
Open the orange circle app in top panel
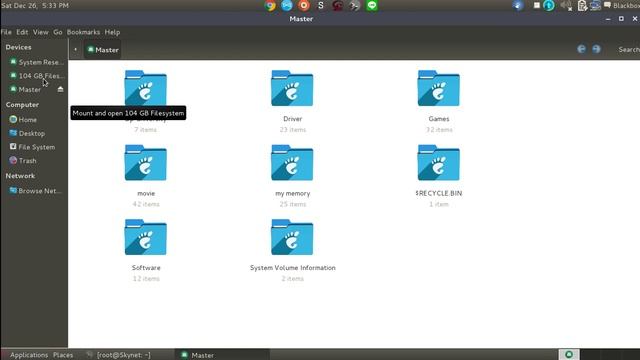(304, 5)
